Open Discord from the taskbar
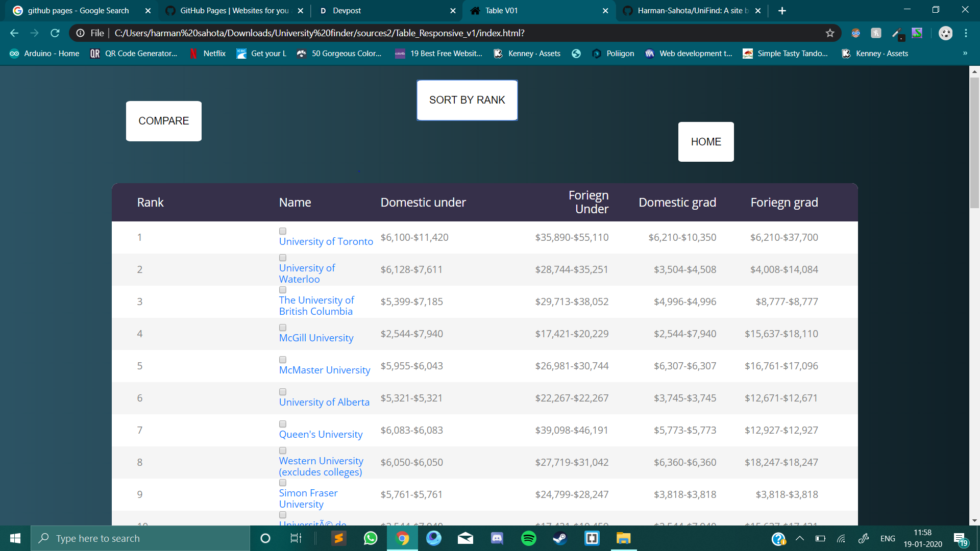The image size is (980, 551). click(x=497, y=538)
